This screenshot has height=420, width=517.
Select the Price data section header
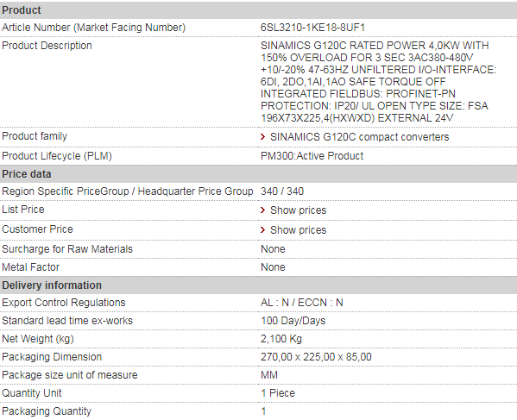[259, 174]
